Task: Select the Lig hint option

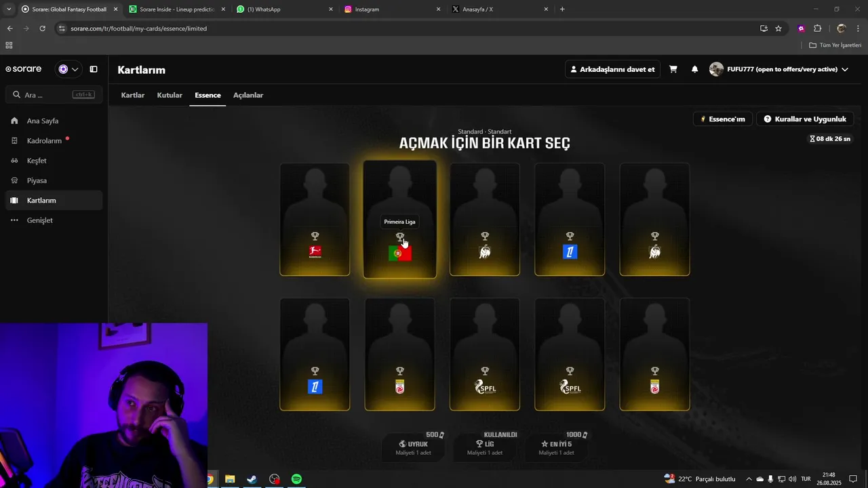Action: pyautogui.click(x=485, y=447)
